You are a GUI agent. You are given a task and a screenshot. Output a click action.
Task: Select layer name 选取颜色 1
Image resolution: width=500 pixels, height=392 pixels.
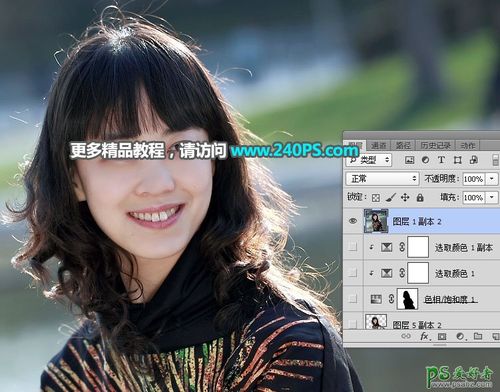[455, 273]
